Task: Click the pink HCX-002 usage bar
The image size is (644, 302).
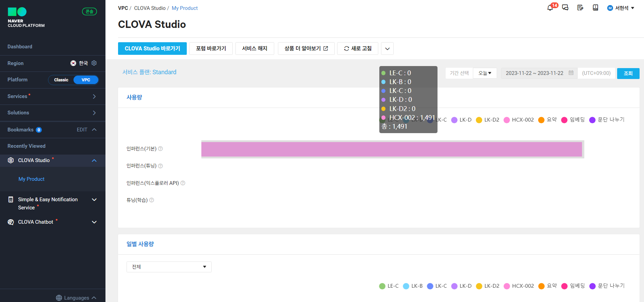Action: pyautogui.click(x=392, y=149)
